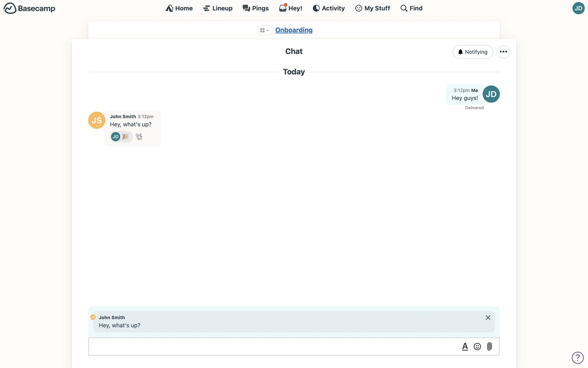Toggle the Notifying bell button
588x368 pixels.
[473, 52]
